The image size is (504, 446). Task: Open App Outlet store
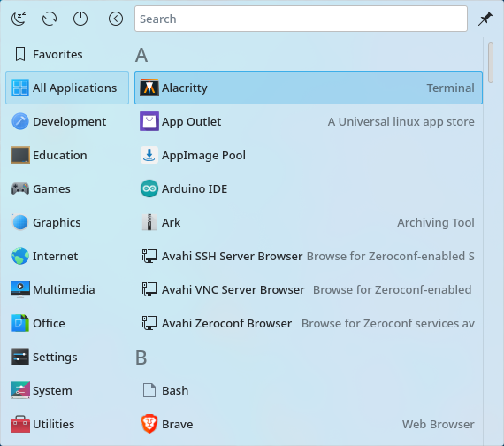click(x=309, y=121)
